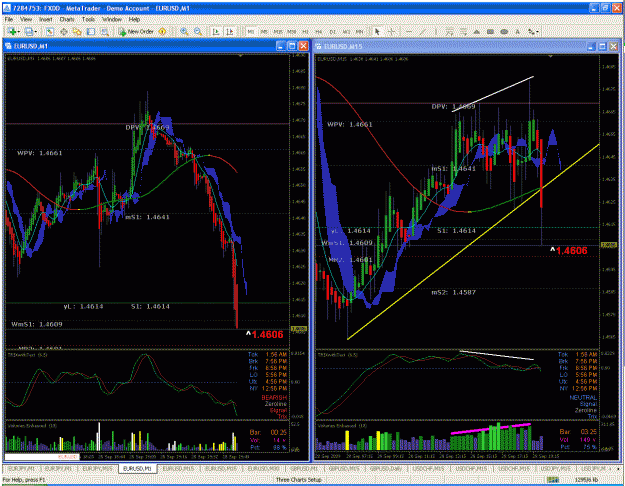The image size is (625, 486).
Task: Switch timeframe to H4
Action: tap(319, 31)
